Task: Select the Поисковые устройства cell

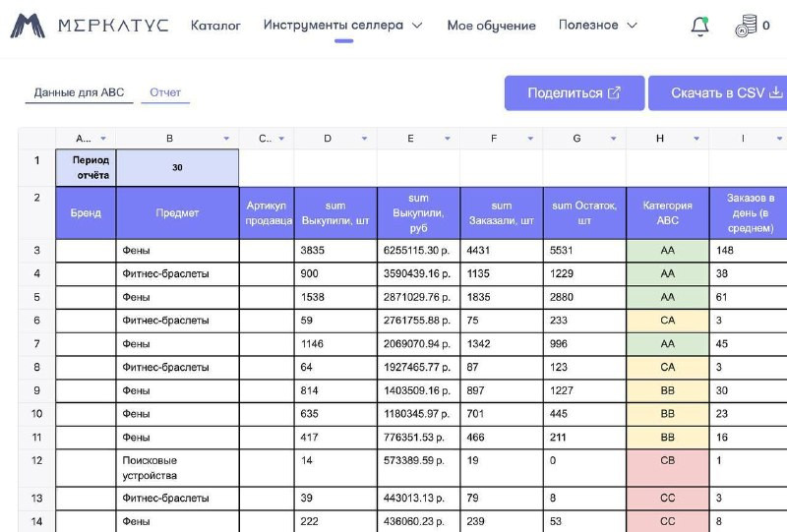Action: click(x=177, y=468)
